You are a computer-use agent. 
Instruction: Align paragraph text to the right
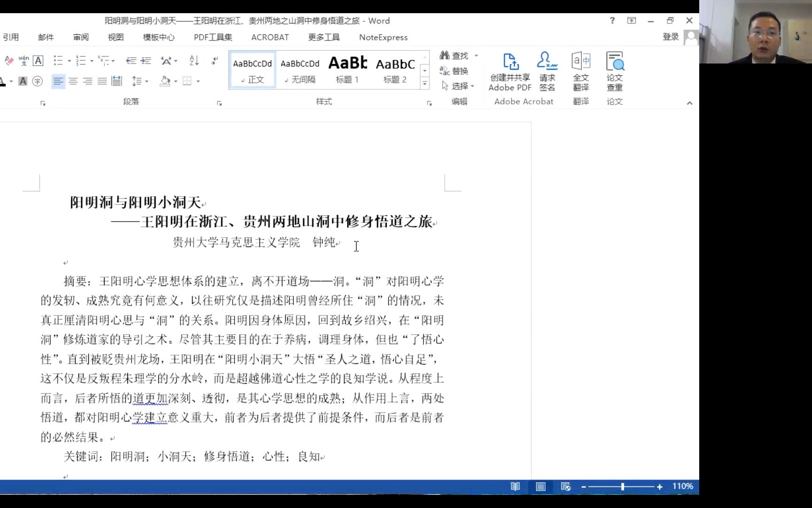pyautogui.click(x=87, y=81)
